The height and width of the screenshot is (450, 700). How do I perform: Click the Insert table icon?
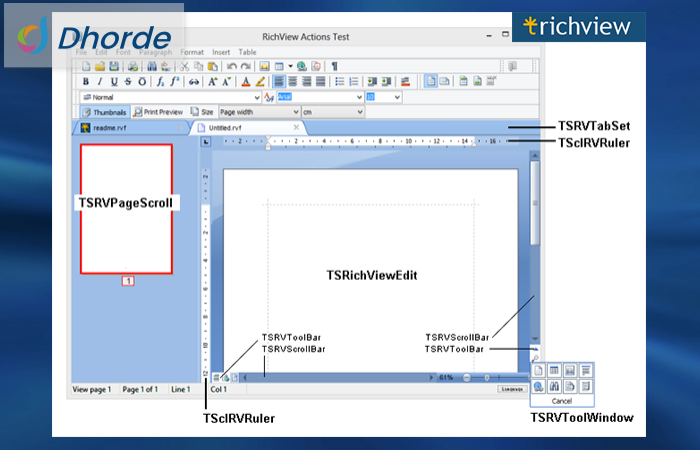click(x=279, y=67)
